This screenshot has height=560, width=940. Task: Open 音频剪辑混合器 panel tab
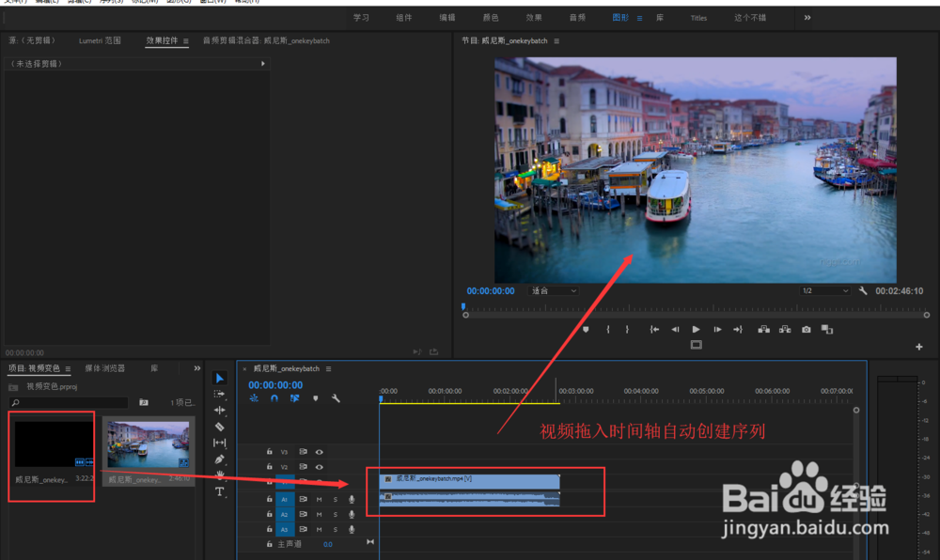tap(266, 40)
